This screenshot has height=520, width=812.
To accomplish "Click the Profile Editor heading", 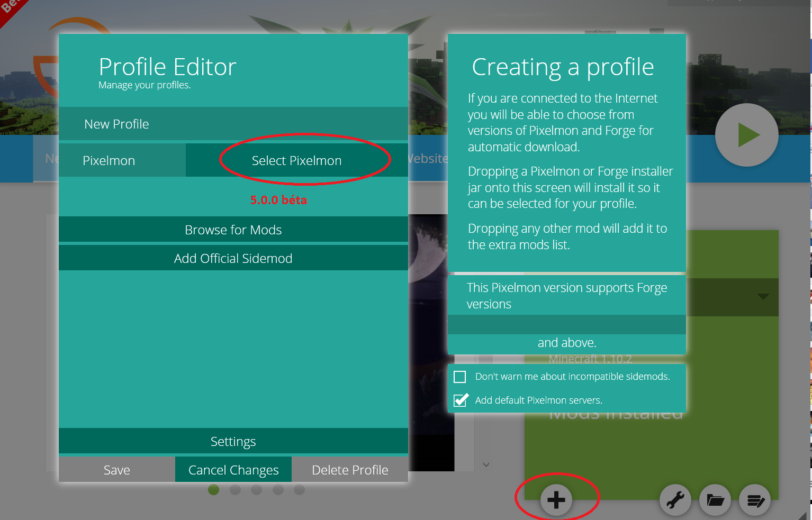I will pos(167,67).
